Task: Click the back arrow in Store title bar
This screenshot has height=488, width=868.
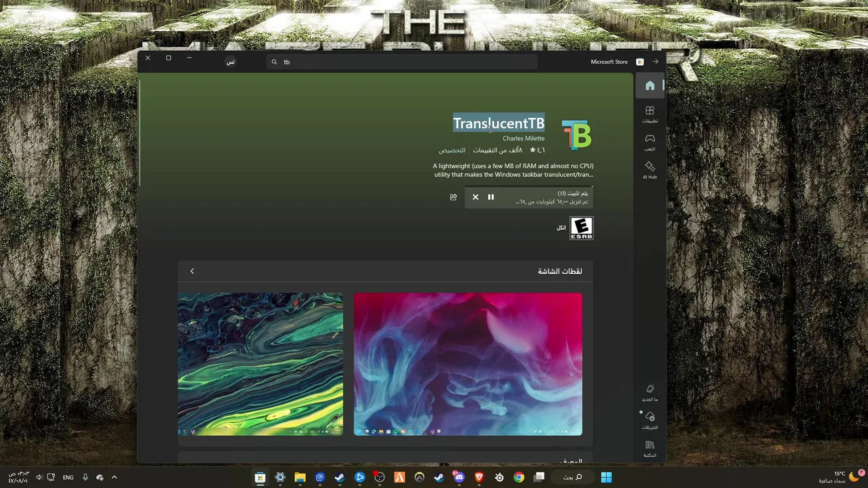Action: tap(655, 62)
